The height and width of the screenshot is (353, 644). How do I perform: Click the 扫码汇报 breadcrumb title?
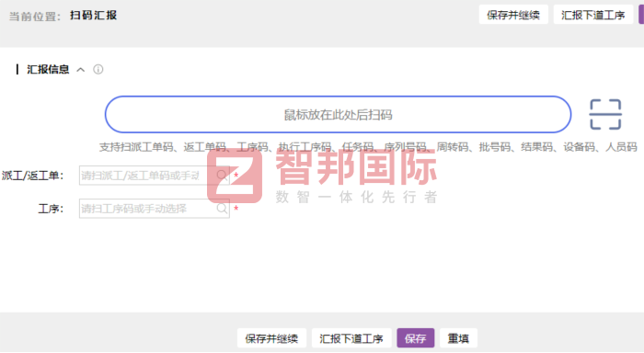93,16
